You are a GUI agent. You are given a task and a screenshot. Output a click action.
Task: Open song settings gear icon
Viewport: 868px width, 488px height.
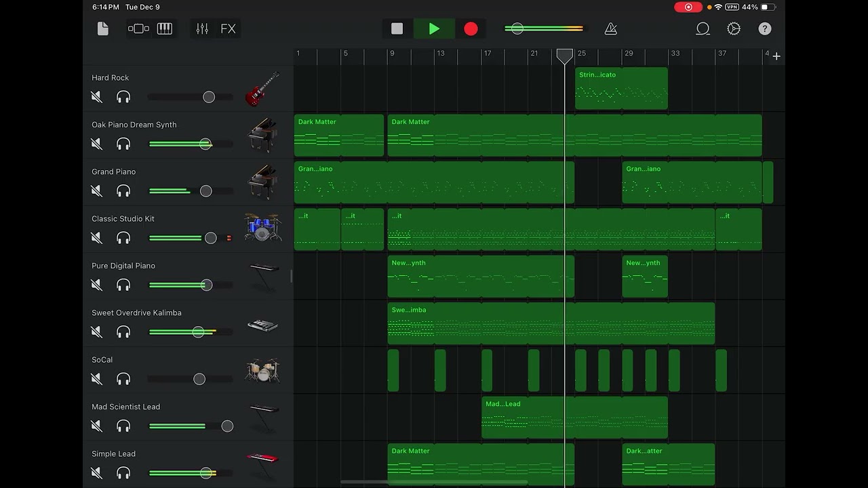734,28
